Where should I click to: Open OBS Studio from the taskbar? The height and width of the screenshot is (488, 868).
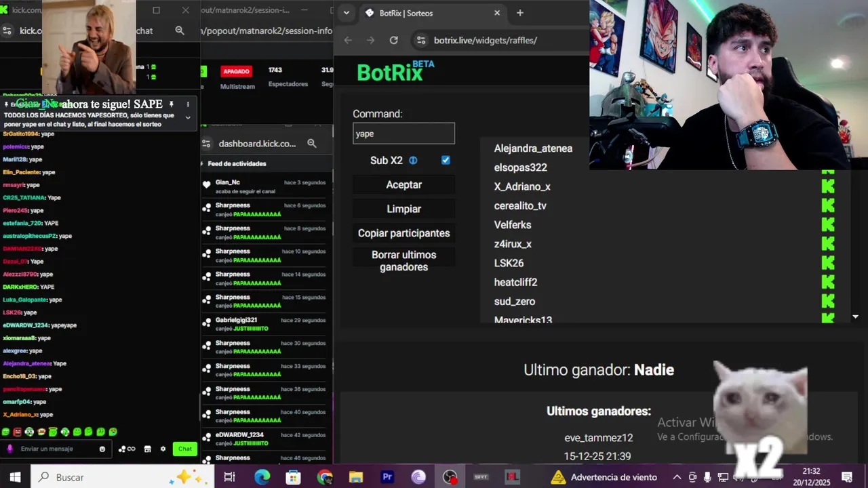(450, 477)
